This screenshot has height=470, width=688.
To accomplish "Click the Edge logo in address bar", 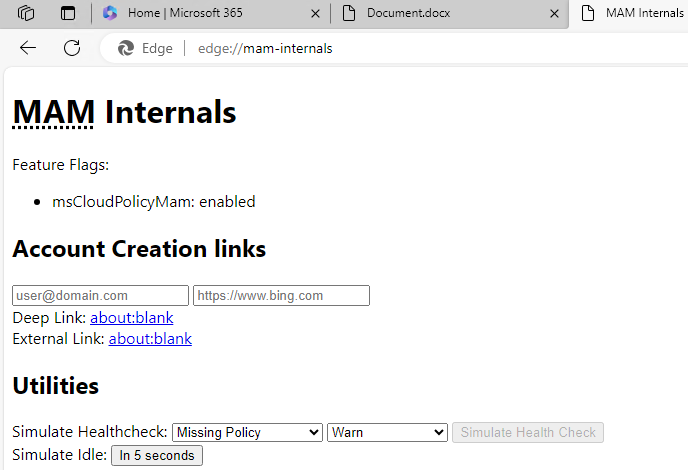I will coord(125,48).
